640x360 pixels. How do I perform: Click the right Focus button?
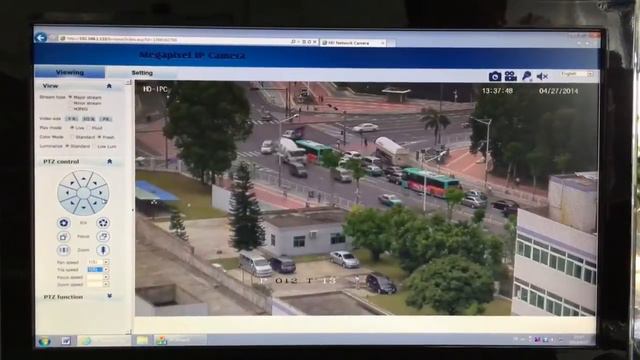coord(103,236)
